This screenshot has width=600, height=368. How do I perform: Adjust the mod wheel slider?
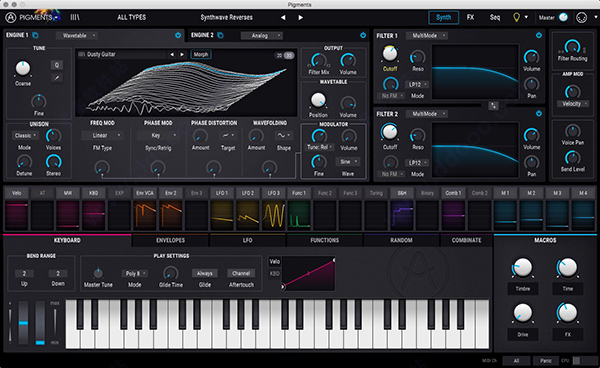(40, 323)
